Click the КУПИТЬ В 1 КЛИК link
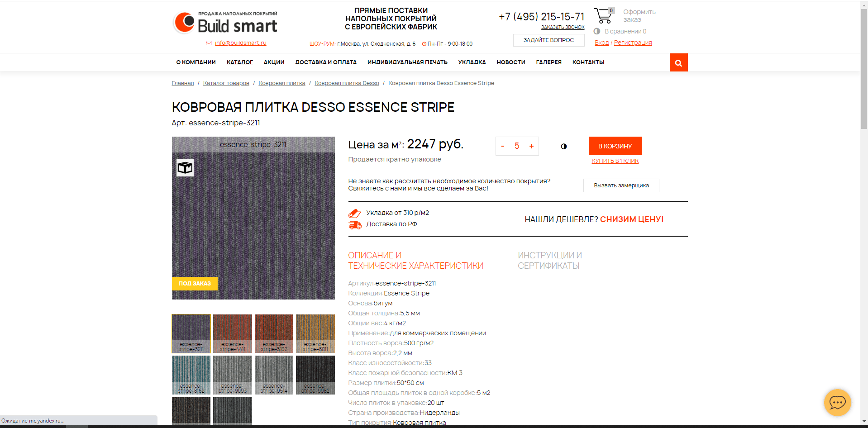868x428 pixels. click(615, 161)
